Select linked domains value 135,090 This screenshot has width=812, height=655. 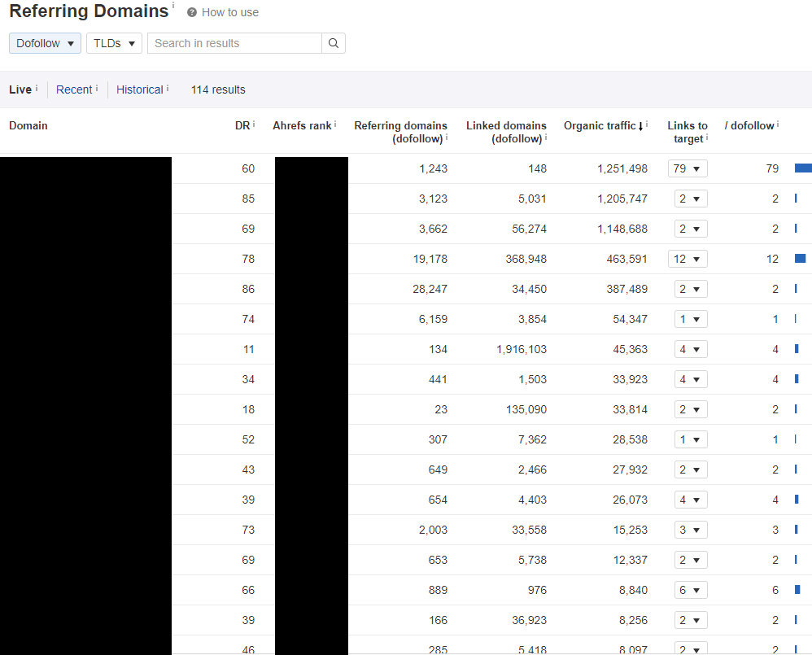point(526,409)
